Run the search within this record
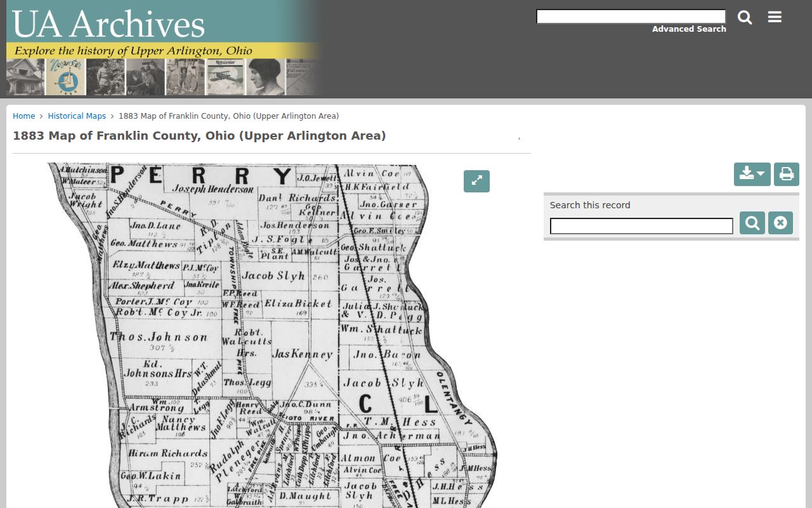The height and width of the screenshot is (508, 812). (752, 223)
